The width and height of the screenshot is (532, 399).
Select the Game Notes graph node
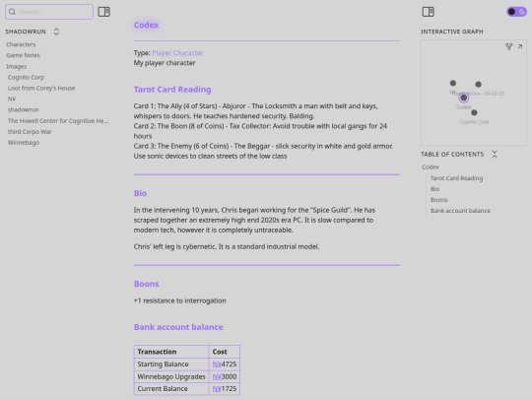[478, 84]
